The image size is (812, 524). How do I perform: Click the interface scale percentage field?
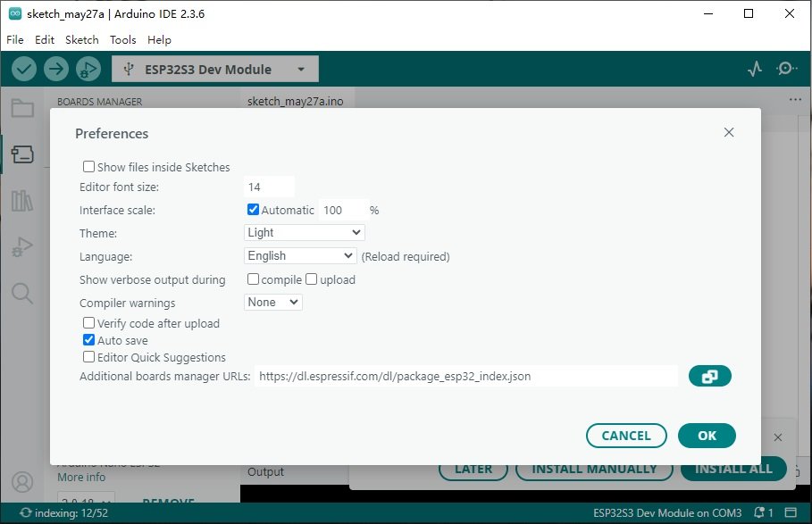[343, 210]
